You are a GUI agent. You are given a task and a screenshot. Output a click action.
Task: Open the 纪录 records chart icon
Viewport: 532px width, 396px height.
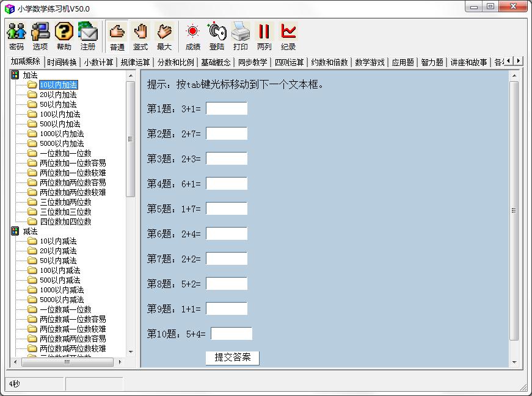[x=288, y=36]
